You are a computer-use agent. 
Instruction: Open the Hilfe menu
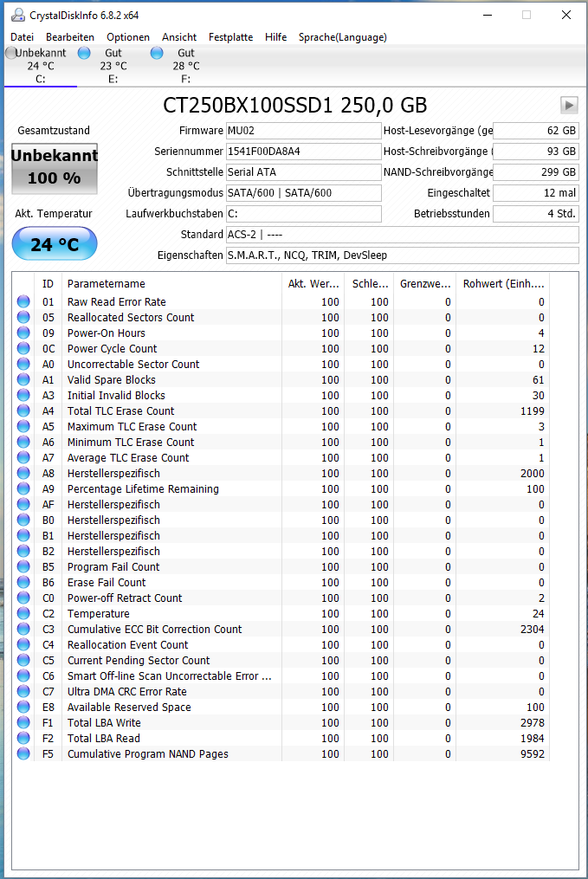coord(275,37)
